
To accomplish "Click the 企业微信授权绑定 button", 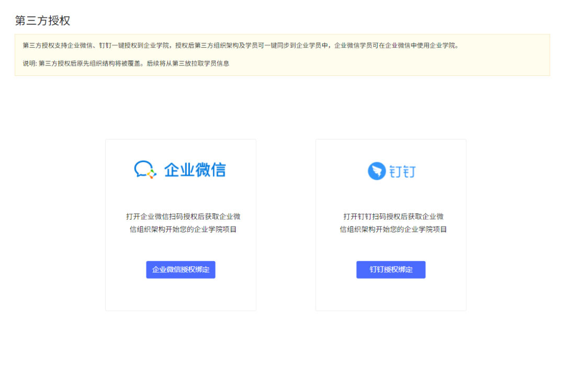I will tap(180, 270).
